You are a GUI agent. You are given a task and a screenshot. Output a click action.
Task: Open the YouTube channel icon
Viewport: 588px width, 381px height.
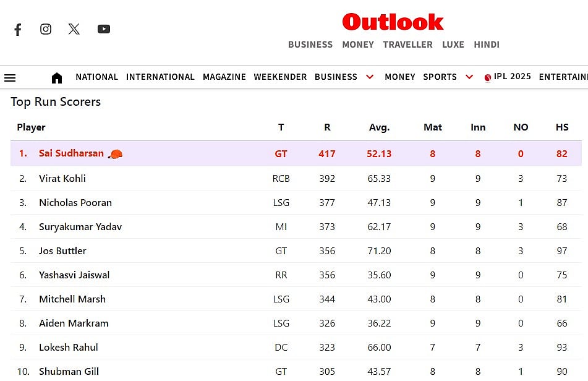click(x=103, y=29)
